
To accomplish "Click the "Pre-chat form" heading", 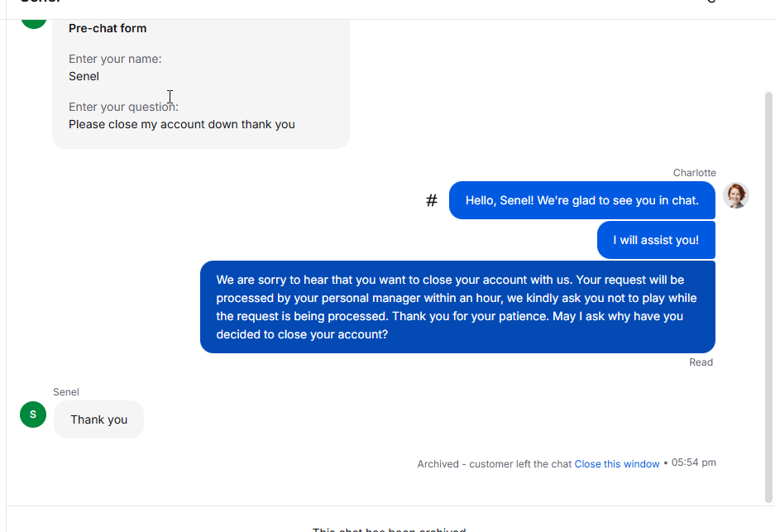I will (x=108, y=28).
